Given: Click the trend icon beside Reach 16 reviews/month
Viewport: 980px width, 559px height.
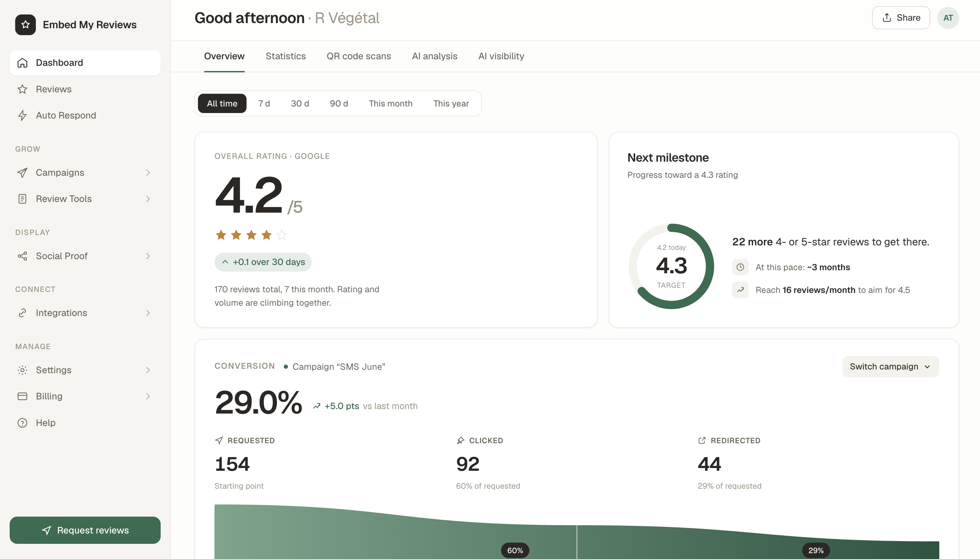Looking at the screenshot, I should [x=740, y=290].
